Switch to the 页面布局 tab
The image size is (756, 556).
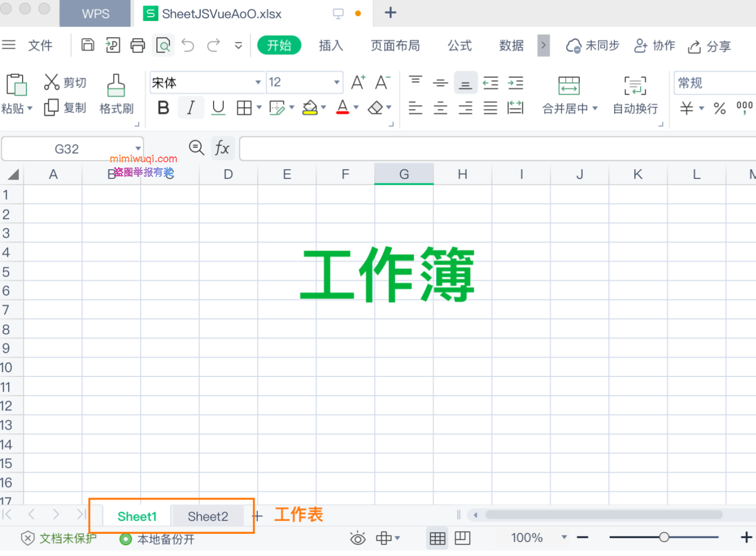coord(395,45)
